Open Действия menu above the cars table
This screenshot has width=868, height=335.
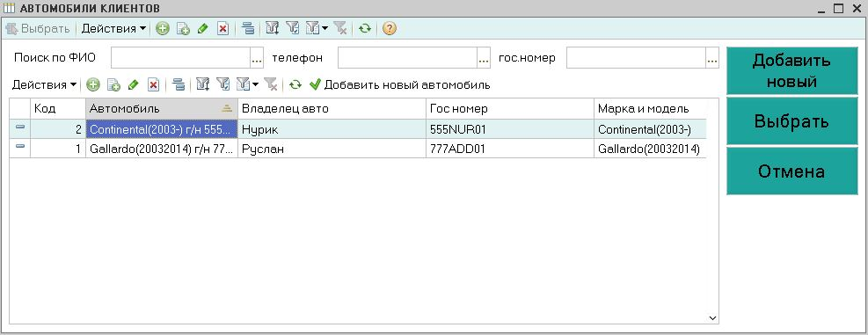coord(44,84)
